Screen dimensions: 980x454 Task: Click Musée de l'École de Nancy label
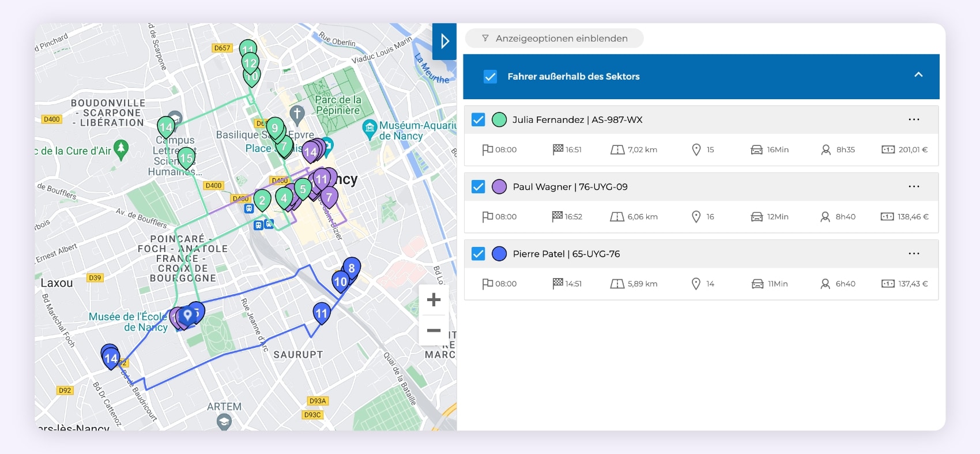pyautogui.click(x=128, y=322)
